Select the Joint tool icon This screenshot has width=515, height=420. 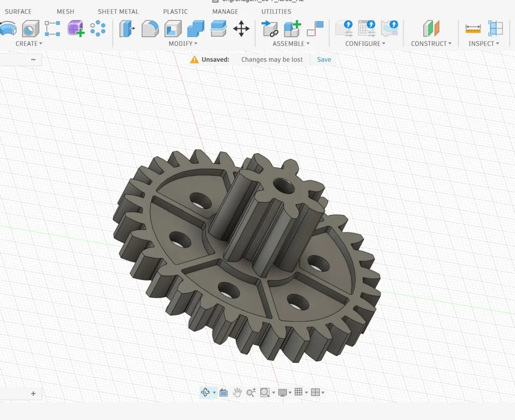pyautogui.click(x=315, y=29)
